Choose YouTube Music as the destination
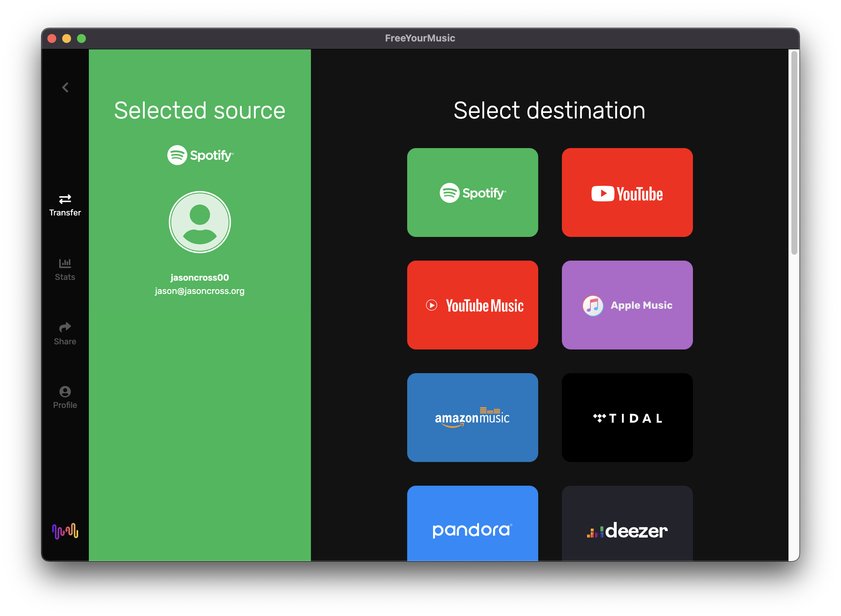 pyautogui.click(x=473, y=305)
